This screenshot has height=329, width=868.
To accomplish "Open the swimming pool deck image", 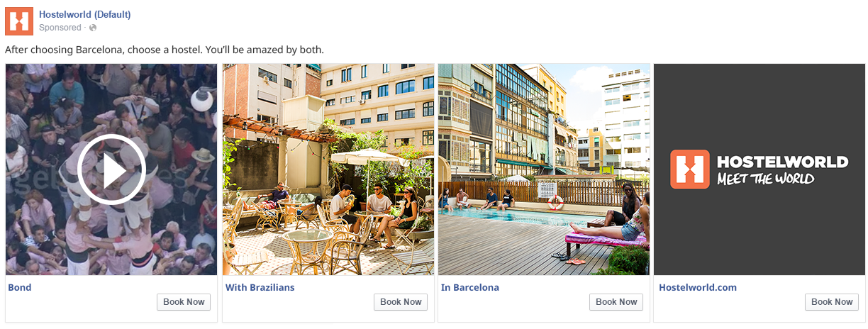I will [x=544, y=169].
